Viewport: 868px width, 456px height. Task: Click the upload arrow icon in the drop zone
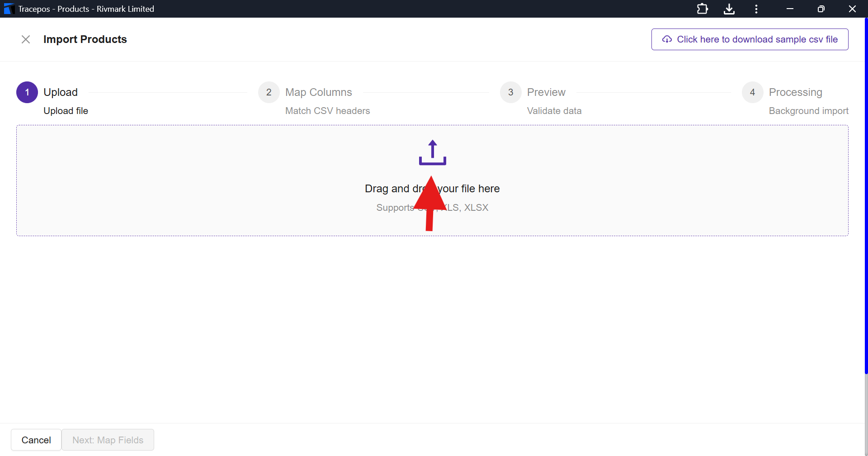pos(432,152)
